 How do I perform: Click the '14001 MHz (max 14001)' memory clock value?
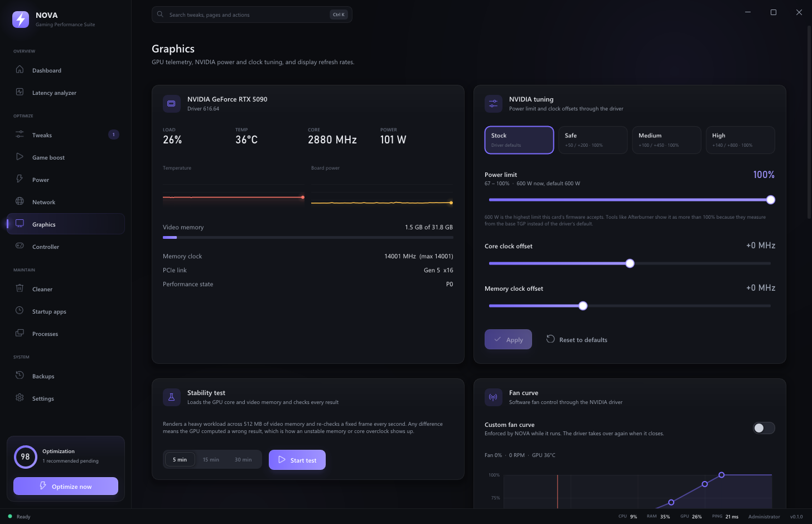click(x=419, y=256)
